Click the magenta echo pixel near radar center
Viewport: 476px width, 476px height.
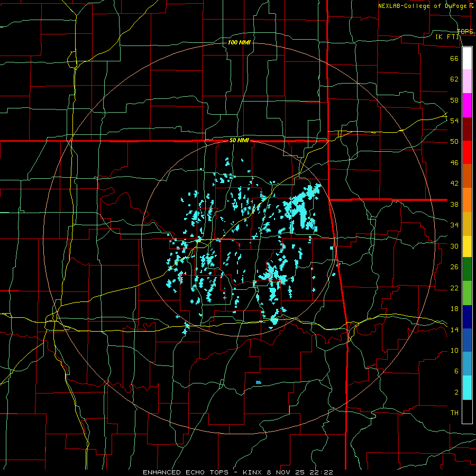(x=240, y=245)
